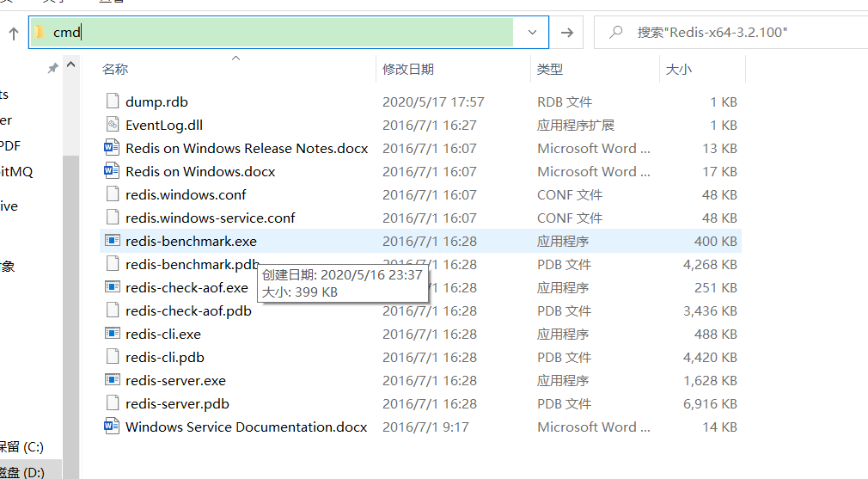Select redis-check-aof.exe file name
The image size is (868, 479).
pos(187,288)
